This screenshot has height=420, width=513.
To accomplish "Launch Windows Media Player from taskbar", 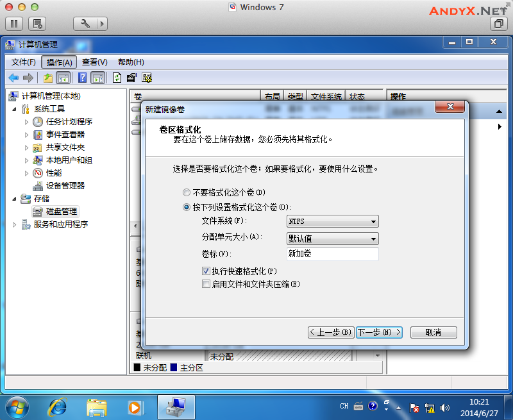I will [x=135, y=408].
